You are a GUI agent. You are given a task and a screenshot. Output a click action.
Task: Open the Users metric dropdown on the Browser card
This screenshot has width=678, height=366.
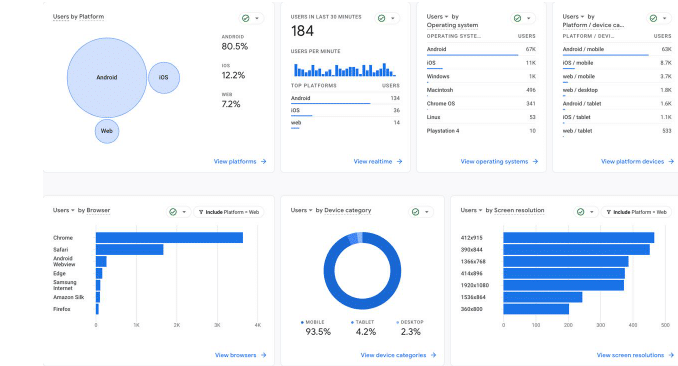pos(64,210)
